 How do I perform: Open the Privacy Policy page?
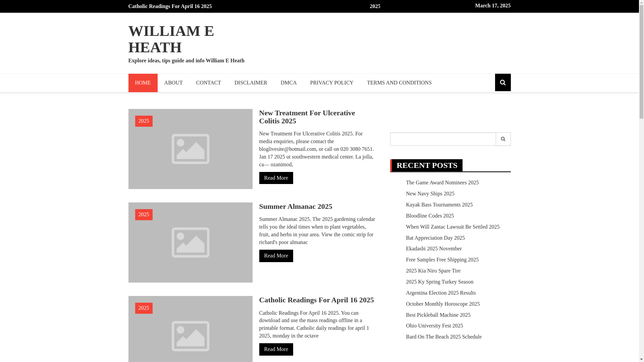pyautogui.click(x=331, y=83)
